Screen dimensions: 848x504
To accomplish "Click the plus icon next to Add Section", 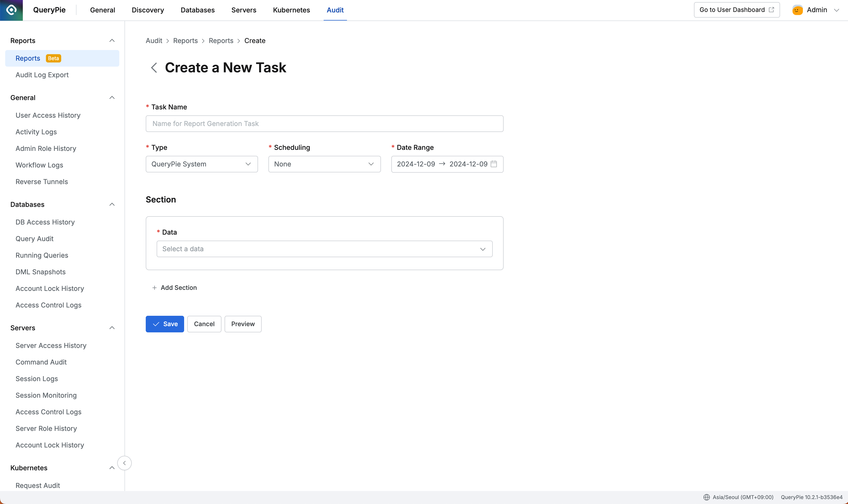I will (155, 287).
